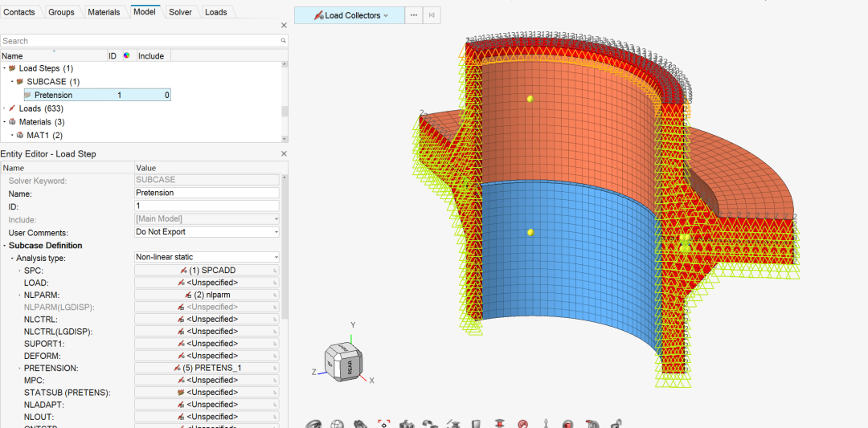Viewport: 868px width, 428px height.
Task: Click the Load Steps folder icon
Action: pos(12,68)
